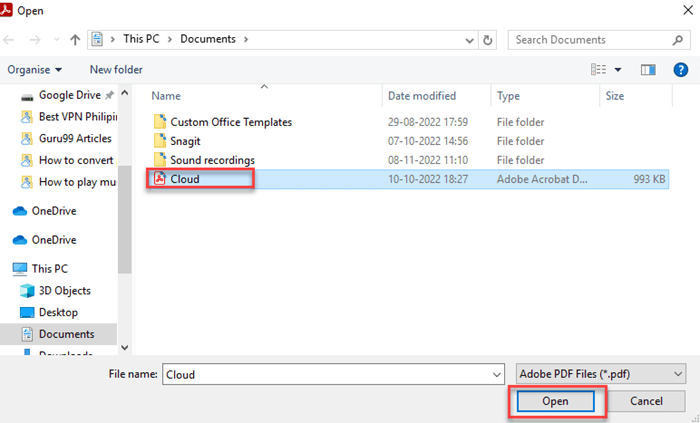Click the Google Drive drive icon
Image resolution: width=700 pixels, height=423 pixels.
[27, 97]
